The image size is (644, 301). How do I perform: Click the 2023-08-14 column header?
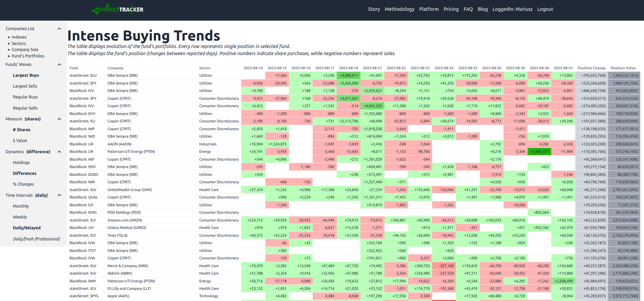(x=253, y=68)
